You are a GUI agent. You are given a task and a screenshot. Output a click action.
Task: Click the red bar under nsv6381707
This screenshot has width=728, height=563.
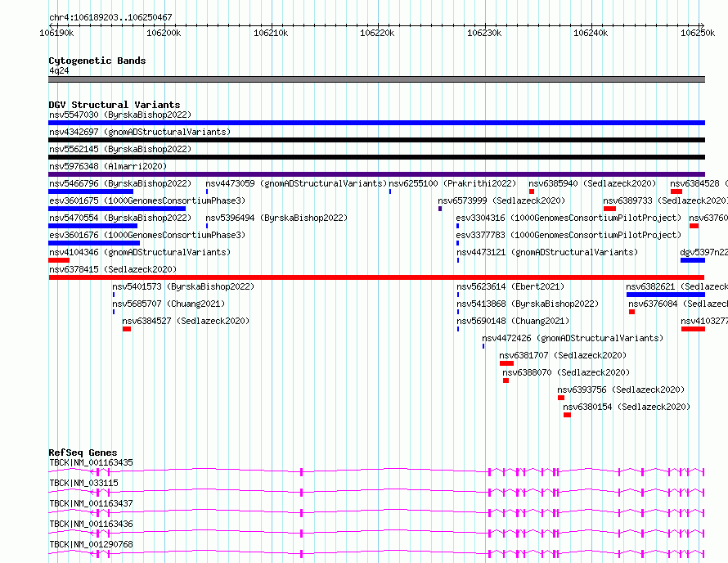(x=506, y=363)
